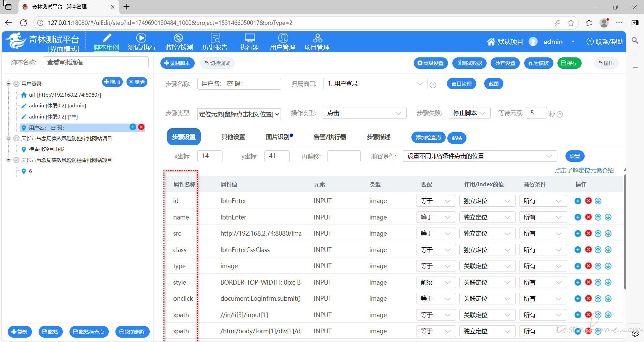Collapse the 用户登录 tree node
The image size is (644, 342).
[x=8, y=84]
